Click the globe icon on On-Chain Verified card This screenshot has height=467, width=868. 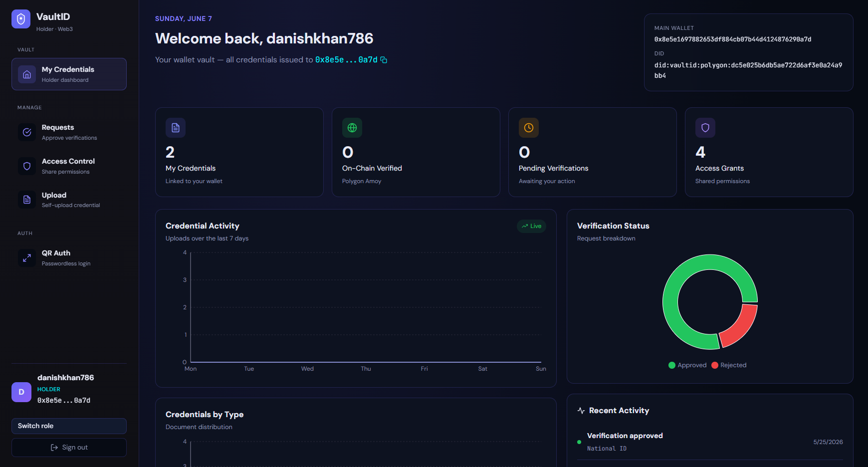pyautogui.click(x=352, y=128)
